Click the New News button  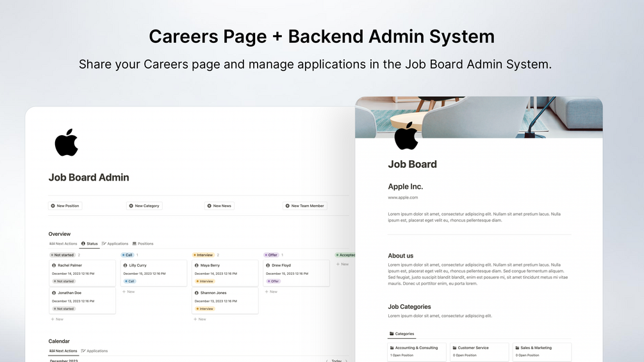219,206
